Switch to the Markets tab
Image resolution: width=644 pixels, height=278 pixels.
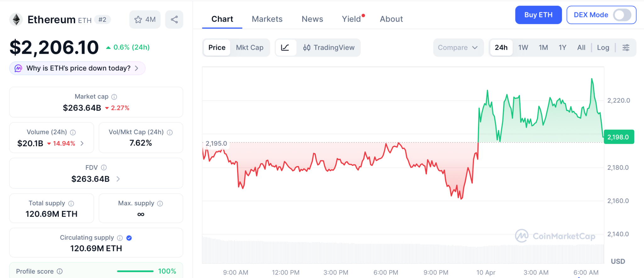tap(267, 19)
